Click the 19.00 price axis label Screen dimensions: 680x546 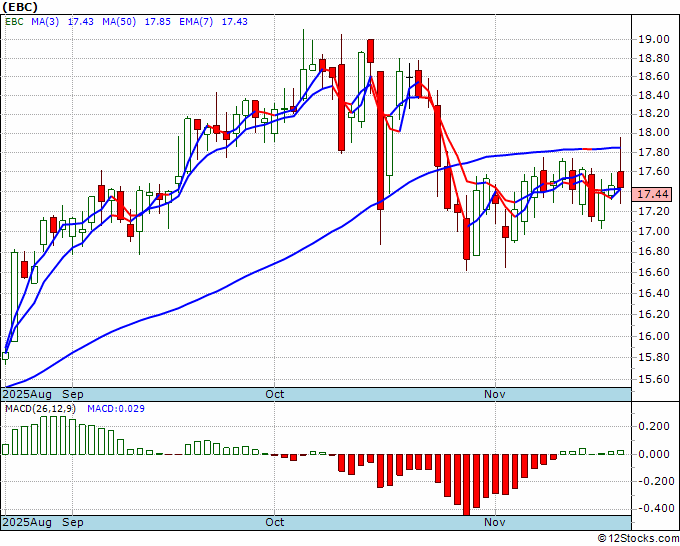(x=654, y=39)
